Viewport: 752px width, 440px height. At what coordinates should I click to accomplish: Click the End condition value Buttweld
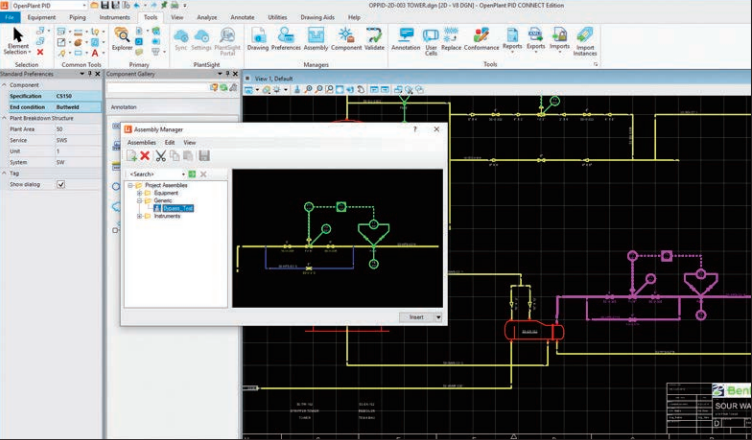click(68, 107)
